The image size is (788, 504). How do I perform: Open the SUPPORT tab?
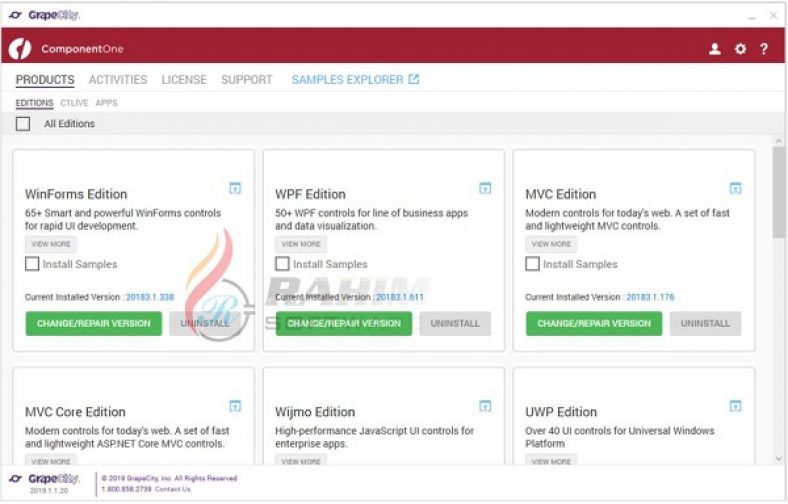(246, 80)
